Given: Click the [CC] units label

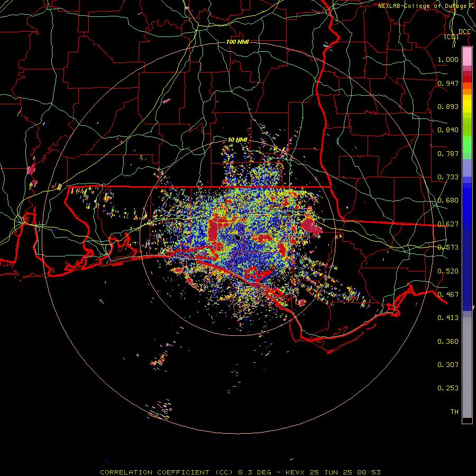Looking at the screenshot, I should click(x=452, y=37).
